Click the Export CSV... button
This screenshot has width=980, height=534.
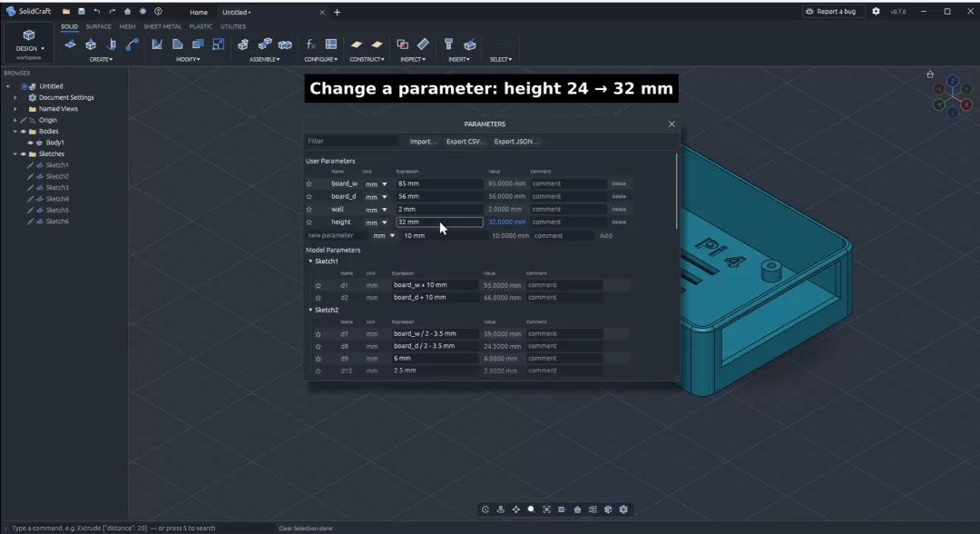coord(465,142)
